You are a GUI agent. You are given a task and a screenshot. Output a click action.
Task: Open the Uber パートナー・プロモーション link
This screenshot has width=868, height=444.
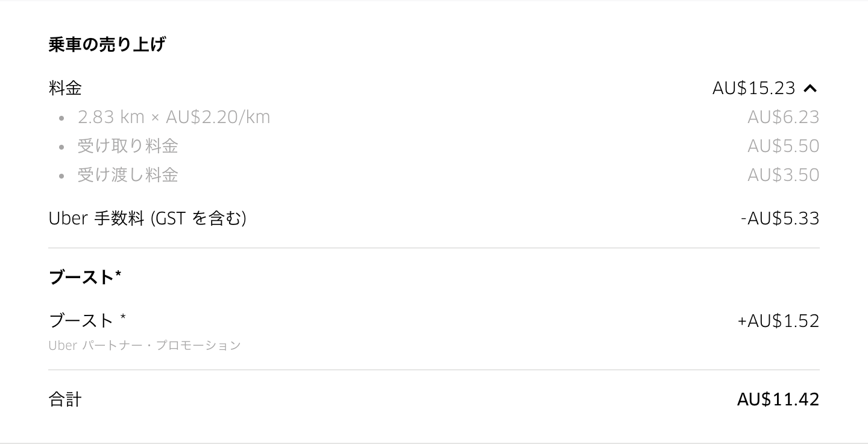click(x=144, y=345)
